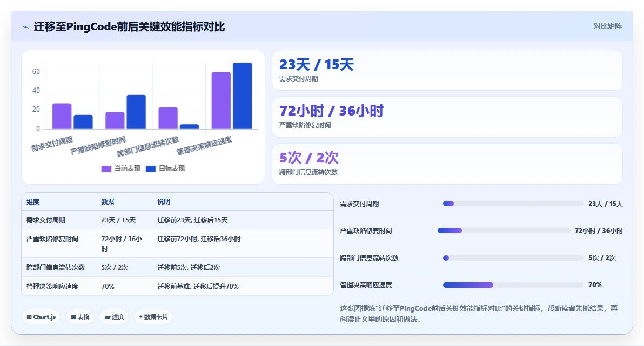Viewport: 644px width, 346px height.
Task: Click the title 迁移至PingCode前后关键效能指标对比
Action: pos(129,26)
